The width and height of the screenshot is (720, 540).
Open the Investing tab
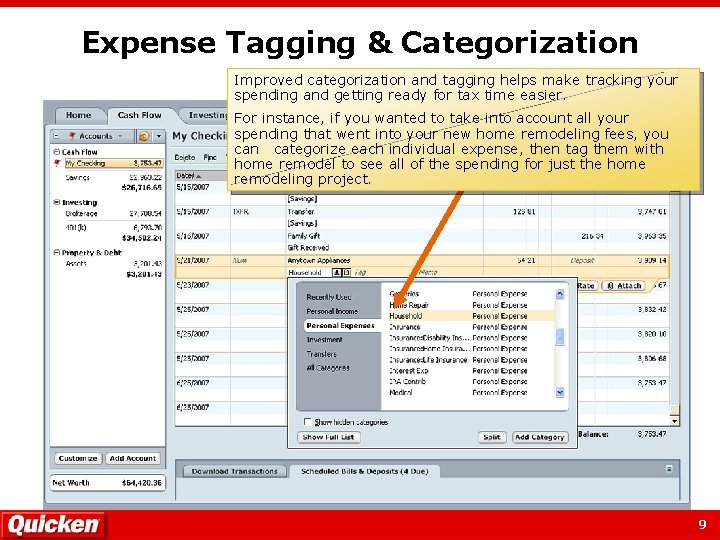click(x=207, y=115)
